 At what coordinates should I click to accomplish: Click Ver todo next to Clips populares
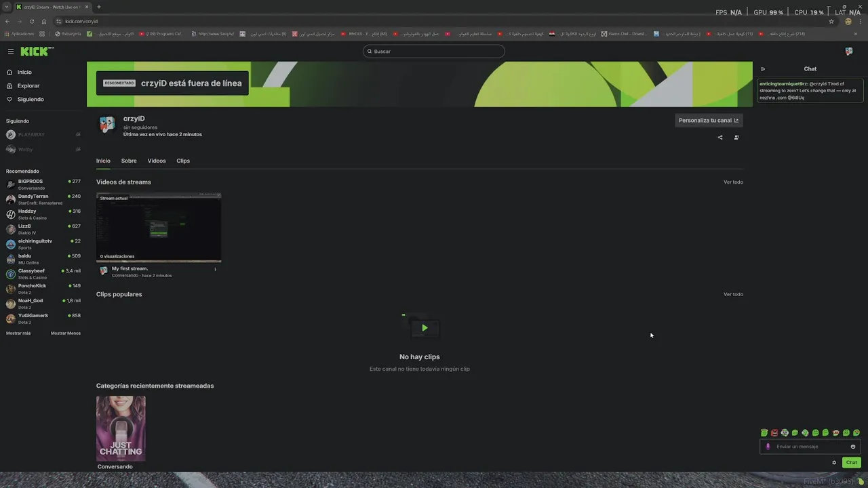[733, 294]
